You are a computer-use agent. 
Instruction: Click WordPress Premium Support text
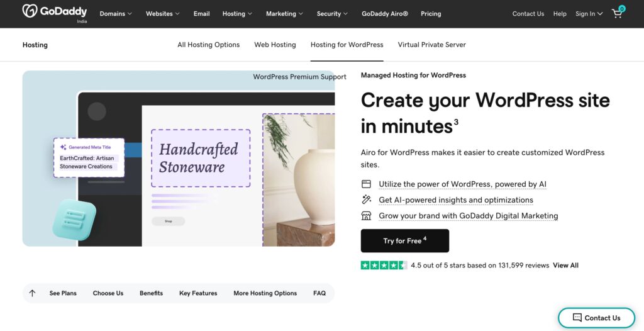(299, 77)
